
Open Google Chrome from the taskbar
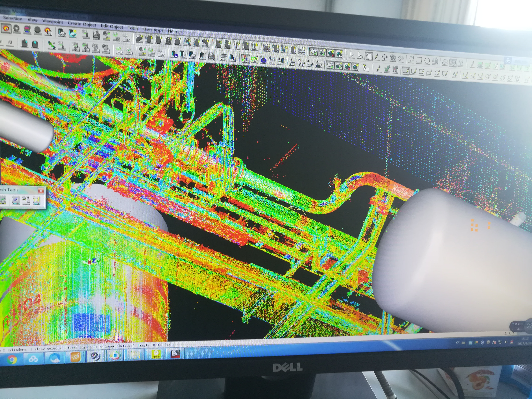tap(12, 359)
